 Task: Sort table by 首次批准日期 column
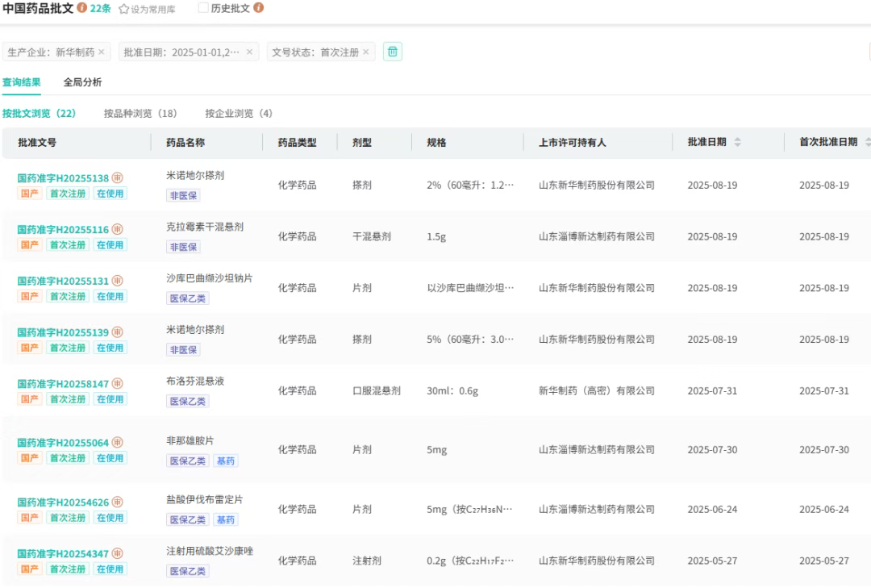click(x=867, y=143)
